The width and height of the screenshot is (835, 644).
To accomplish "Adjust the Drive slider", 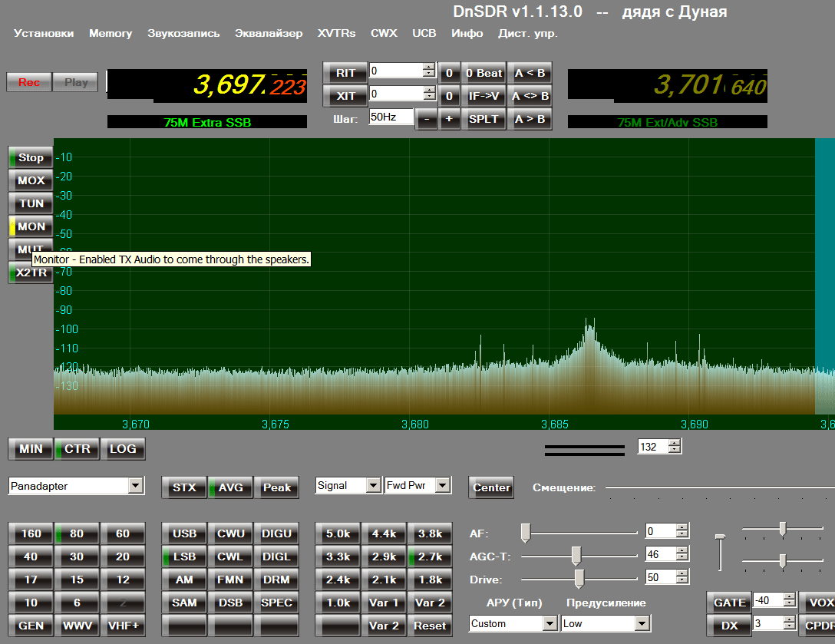I will point(579,577).
